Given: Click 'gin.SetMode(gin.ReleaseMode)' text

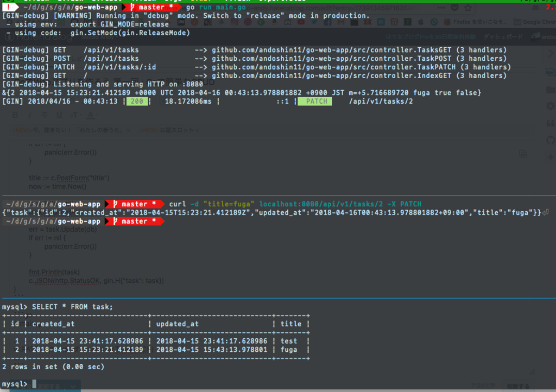Looking at the screenshot, I should click(130, 33).
